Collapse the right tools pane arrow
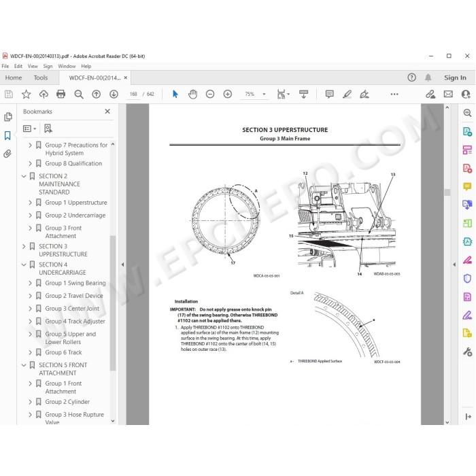476x476 pixels. [454, 265]
